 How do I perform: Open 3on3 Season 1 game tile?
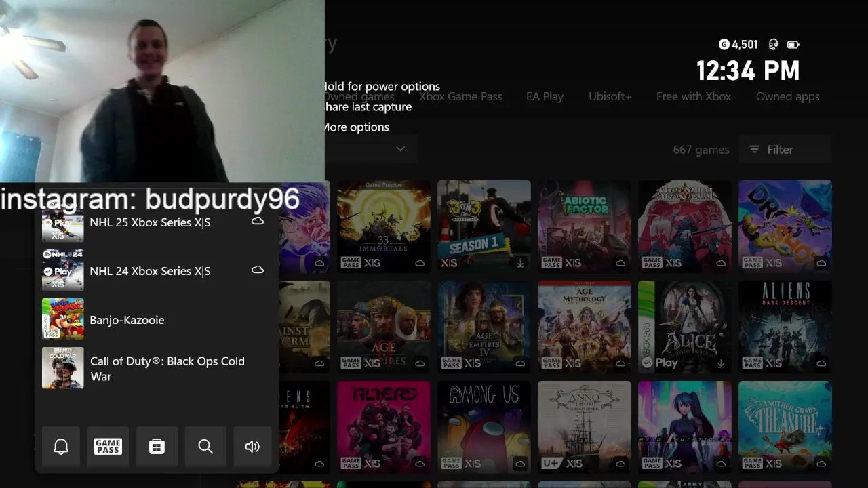(x=484, y=226)
